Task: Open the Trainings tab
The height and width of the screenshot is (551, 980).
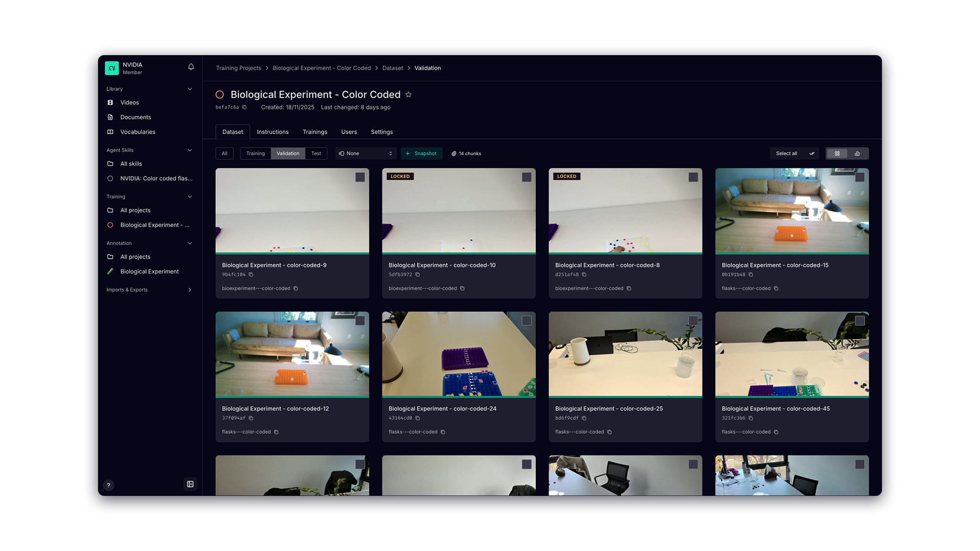Action: 315,132
